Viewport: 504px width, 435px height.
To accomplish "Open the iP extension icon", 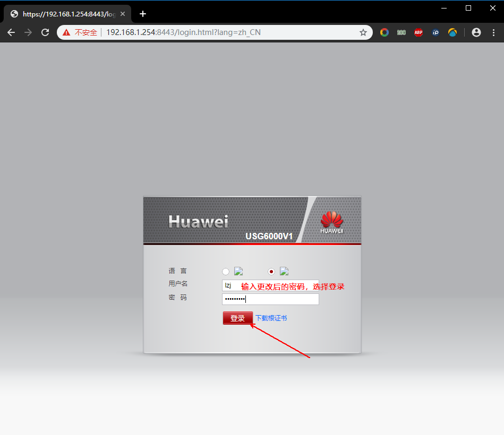I will tap(435, 32).
